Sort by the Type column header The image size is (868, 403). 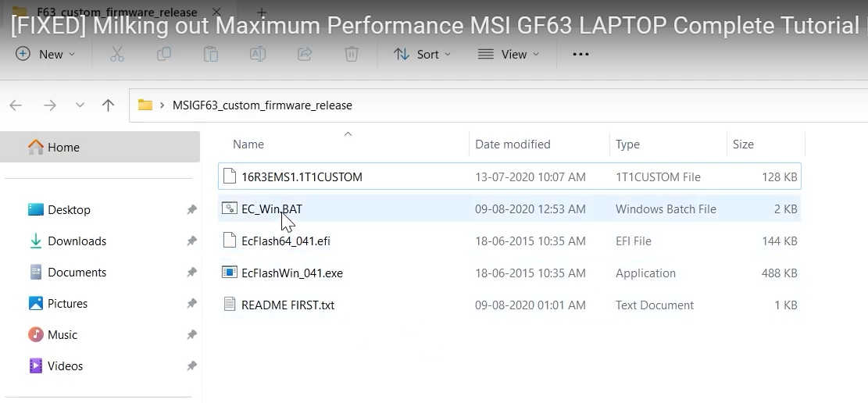click(x=627, y=144)
